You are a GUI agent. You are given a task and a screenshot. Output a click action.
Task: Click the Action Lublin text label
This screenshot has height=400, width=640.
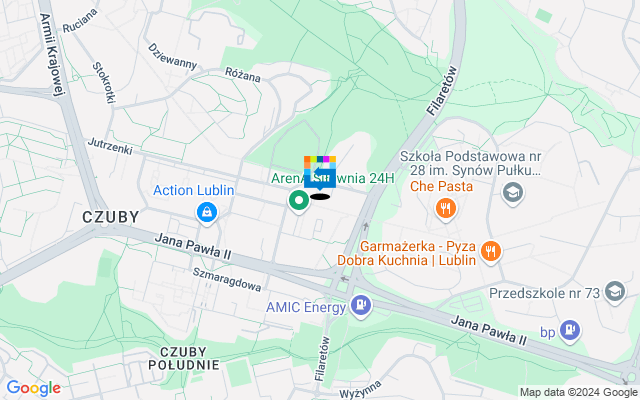tap(193, 190)
